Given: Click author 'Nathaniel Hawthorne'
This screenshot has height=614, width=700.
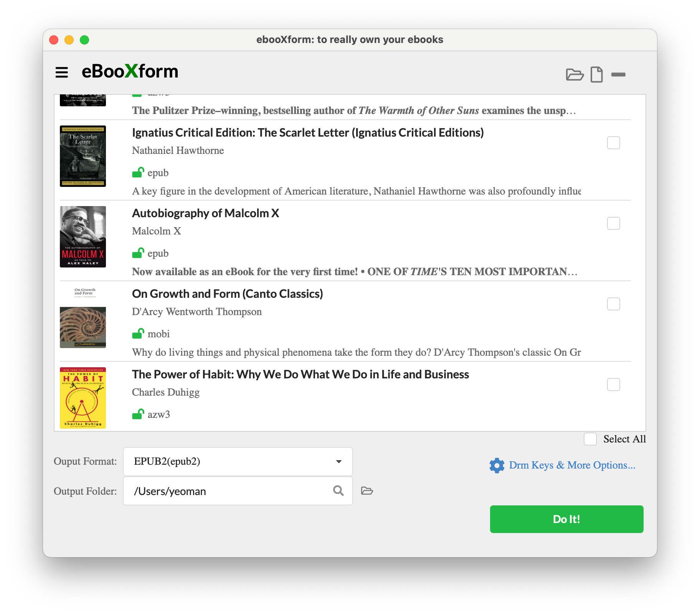Looking at the screenshot, I should (178, 150).
